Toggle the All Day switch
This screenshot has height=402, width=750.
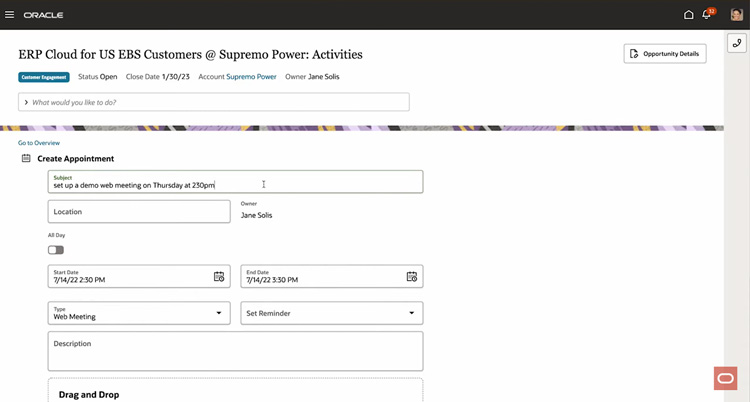pos(56,250)
